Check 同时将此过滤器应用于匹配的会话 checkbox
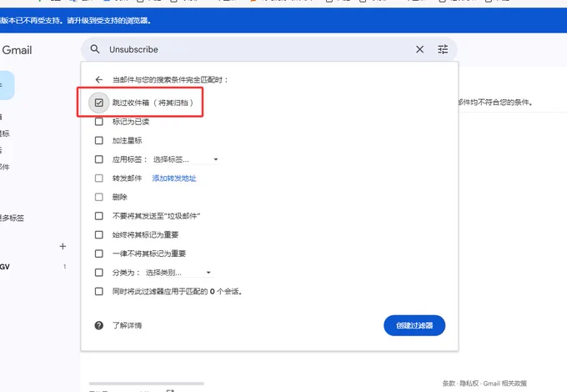This screenshot has width=567, height=392. [98, 291]
